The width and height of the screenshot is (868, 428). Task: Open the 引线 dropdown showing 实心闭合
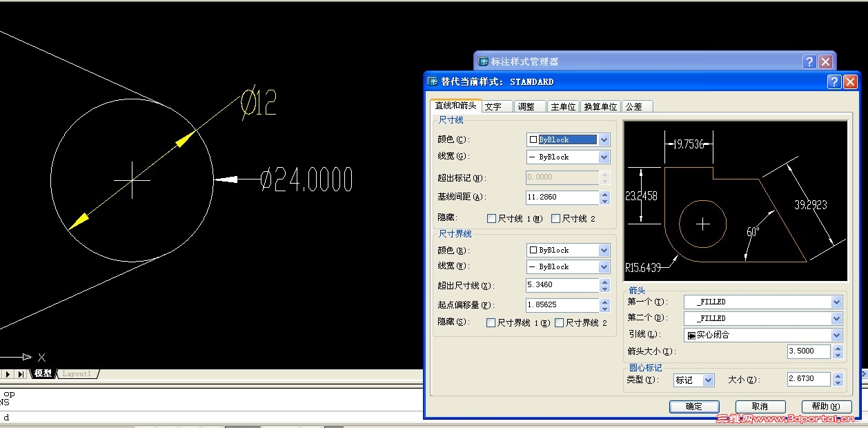point(836,335)
